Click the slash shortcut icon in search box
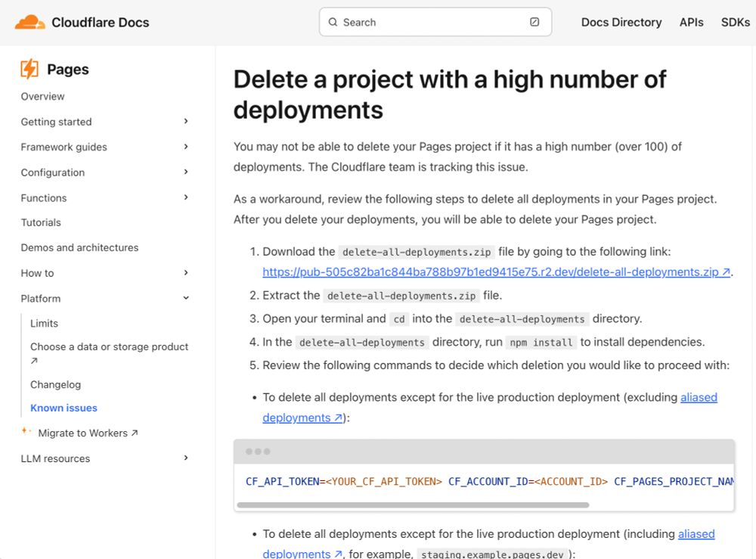Screen dimensions: 756x559 tap(534, 22)
